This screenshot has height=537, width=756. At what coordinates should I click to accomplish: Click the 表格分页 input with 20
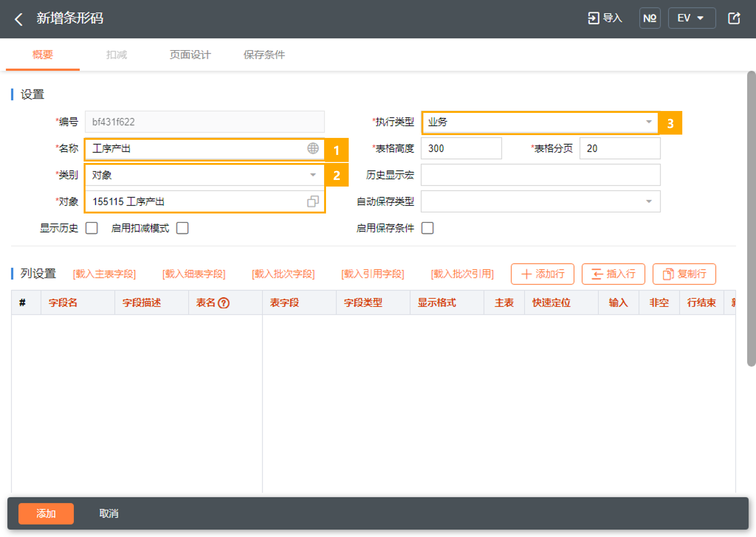620,148
